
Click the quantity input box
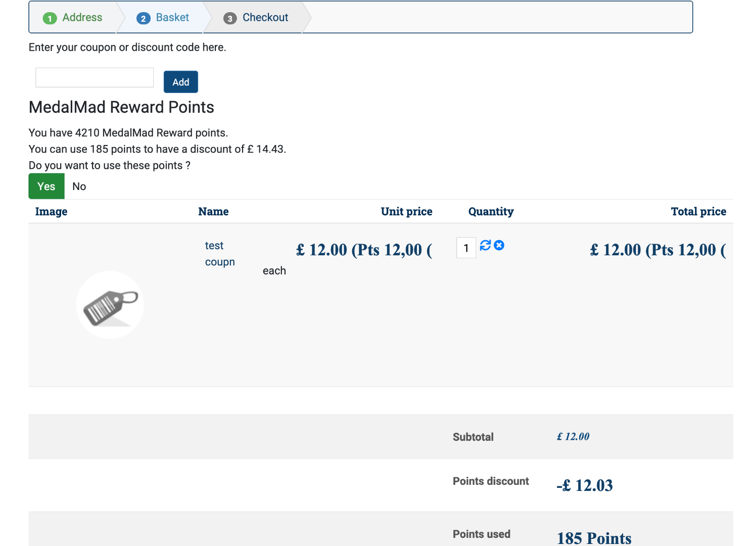tap(466, 248)
